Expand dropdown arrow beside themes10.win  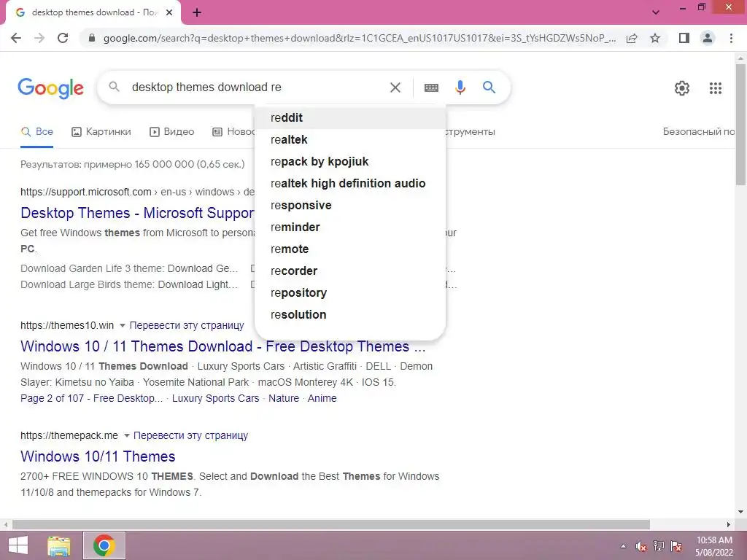123,326
